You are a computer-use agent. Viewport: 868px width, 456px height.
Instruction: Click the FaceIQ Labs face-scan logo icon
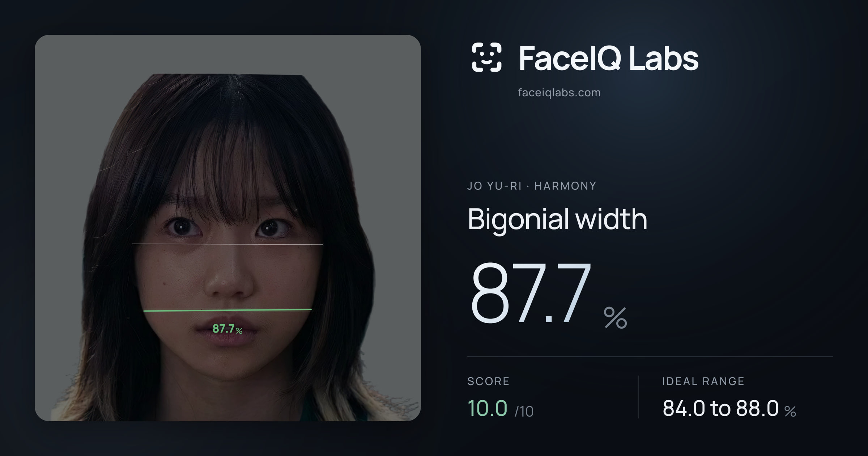tap(487, 57)
